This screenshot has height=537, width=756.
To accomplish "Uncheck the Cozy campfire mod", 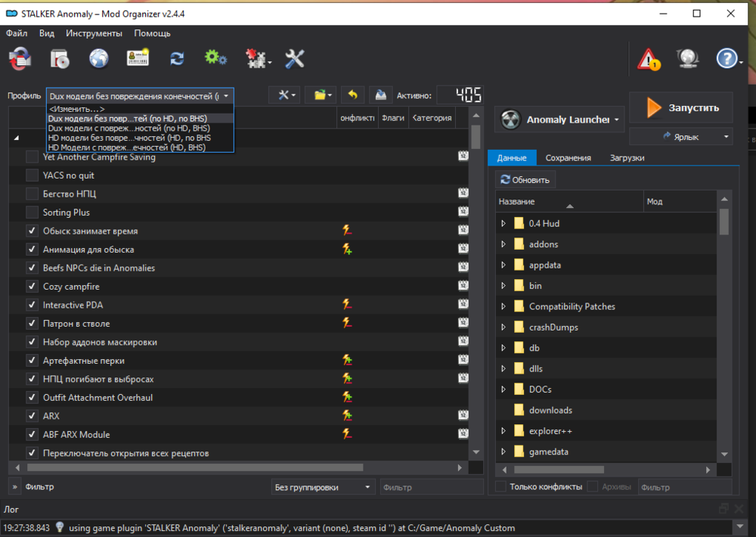I will (32, 287).
